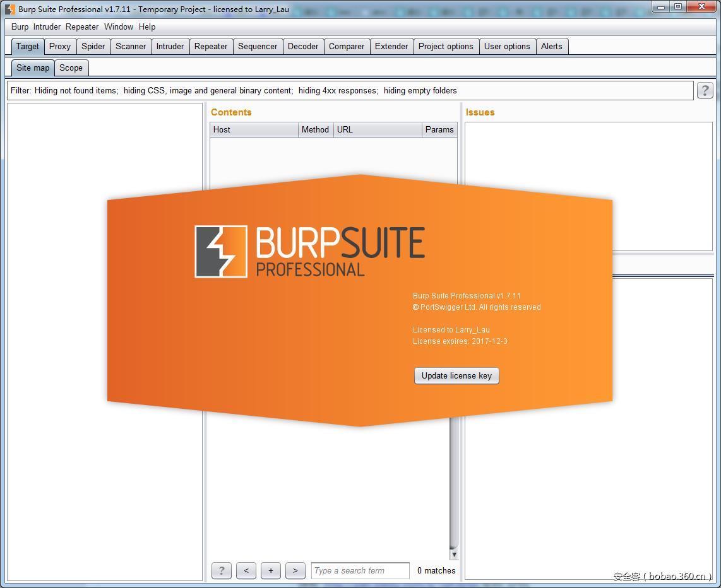Go to previous search match
721x588 pixels.
tap(246, 570)
